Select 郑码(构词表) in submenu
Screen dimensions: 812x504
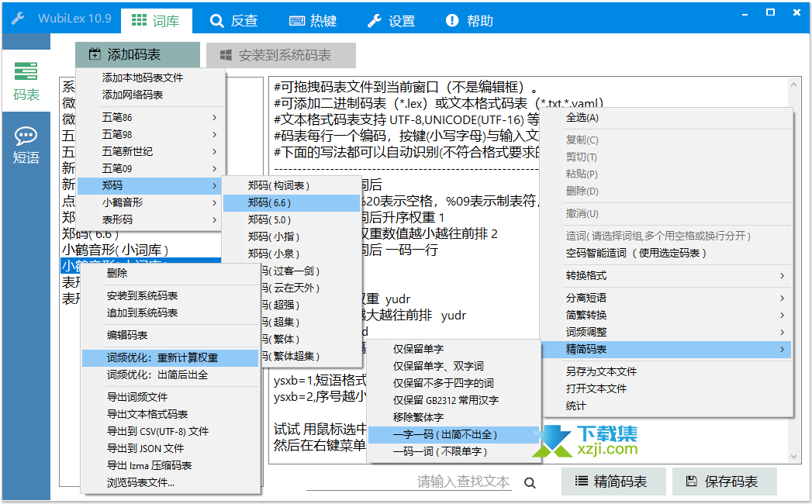[292, 185]
